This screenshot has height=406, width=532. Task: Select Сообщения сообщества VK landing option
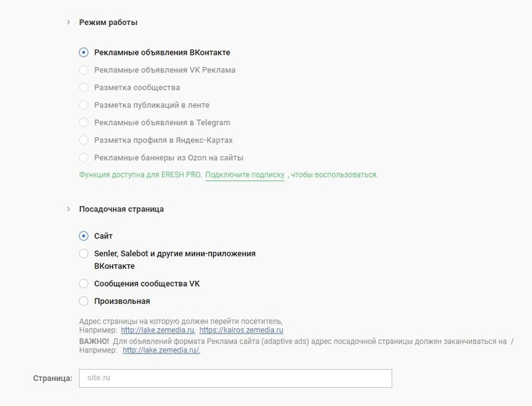tap(83, 283)
